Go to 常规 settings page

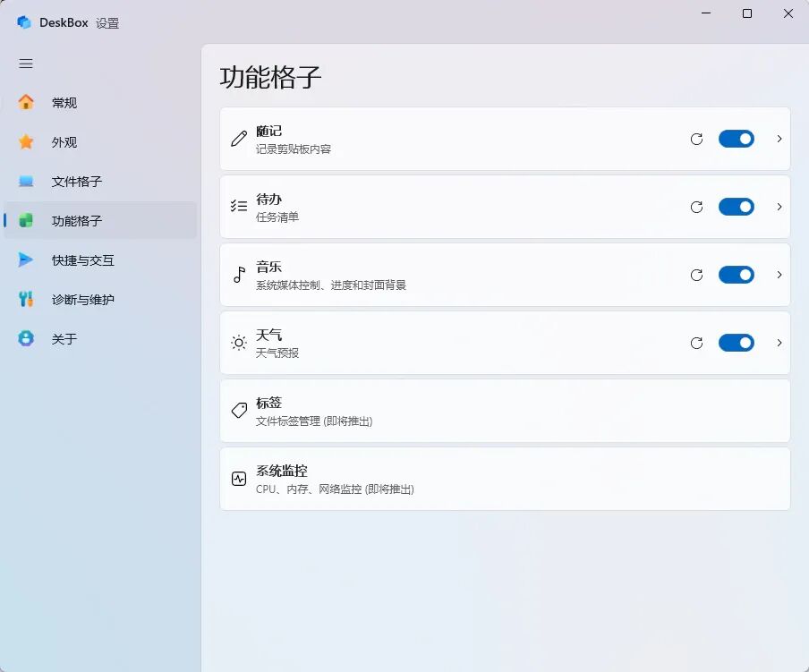pos(100,103)
